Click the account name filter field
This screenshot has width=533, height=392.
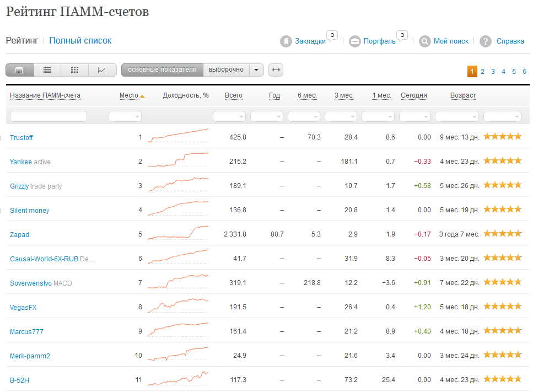point(49,116)
